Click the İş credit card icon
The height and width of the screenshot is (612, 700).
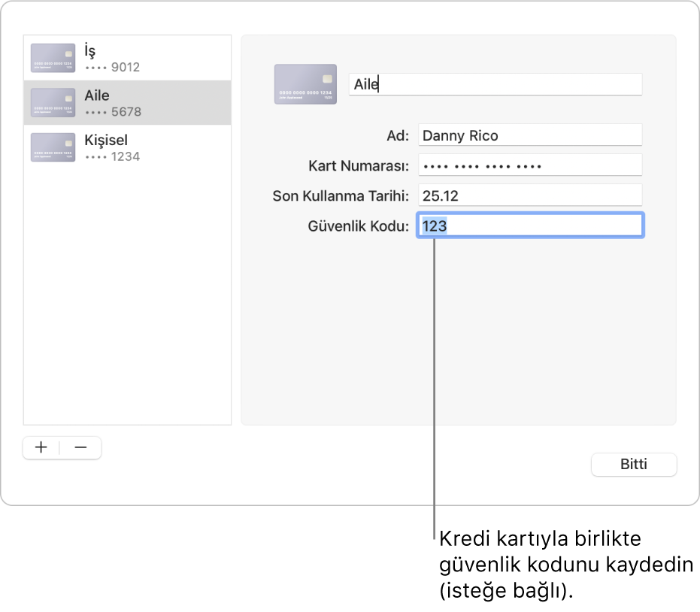click(53, 58)
